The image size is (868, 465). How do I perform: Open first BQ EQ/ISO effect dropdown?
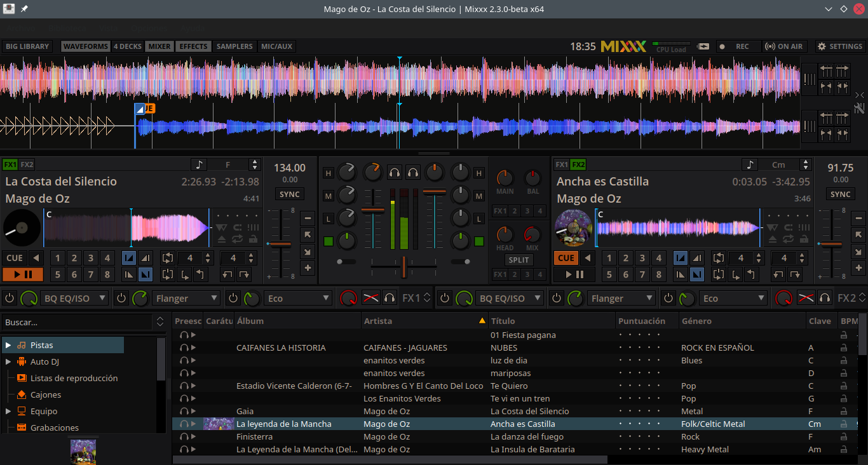coord(75,298)
